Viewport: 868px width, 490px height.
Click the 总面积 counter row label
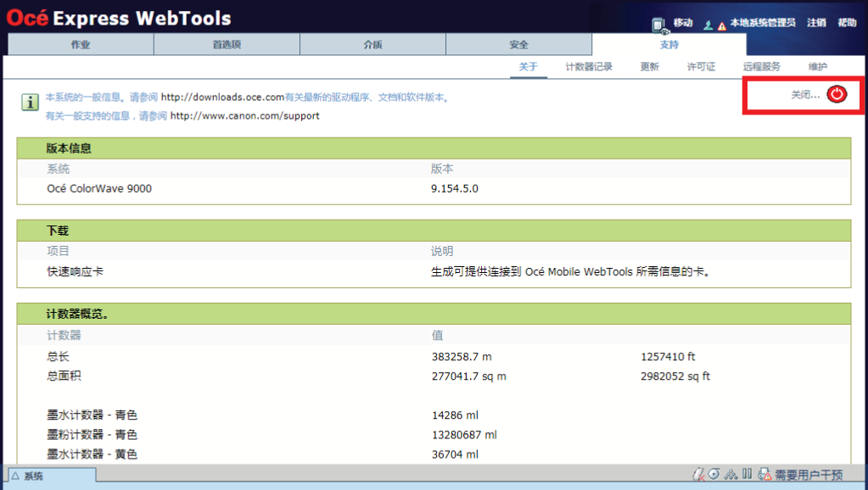click(64, 376)
